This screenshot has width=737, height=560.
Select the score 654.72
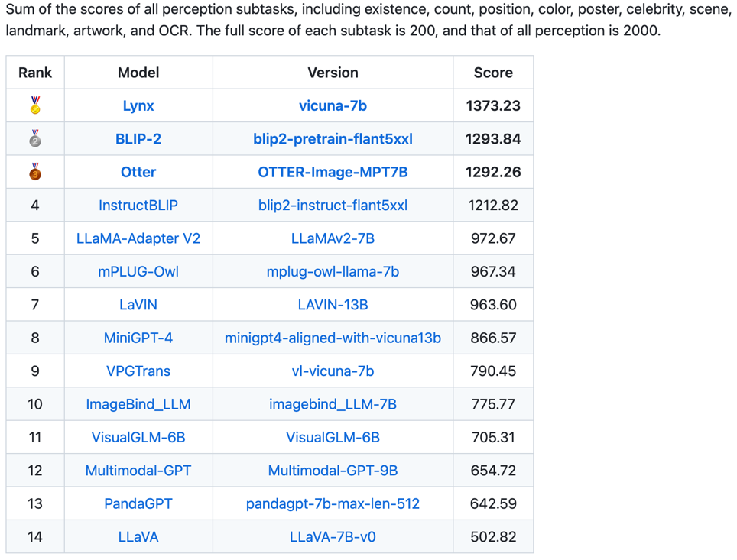[x=493, y=471]
